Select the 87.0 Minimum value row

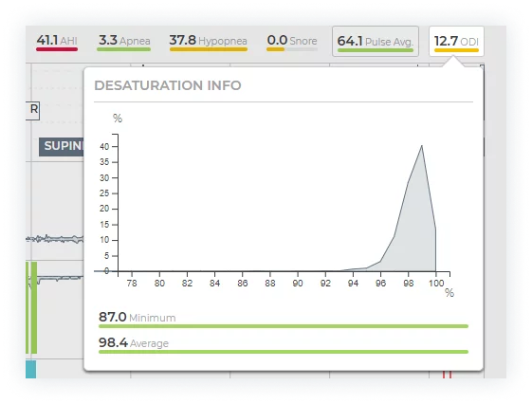[x=284, y=320]
